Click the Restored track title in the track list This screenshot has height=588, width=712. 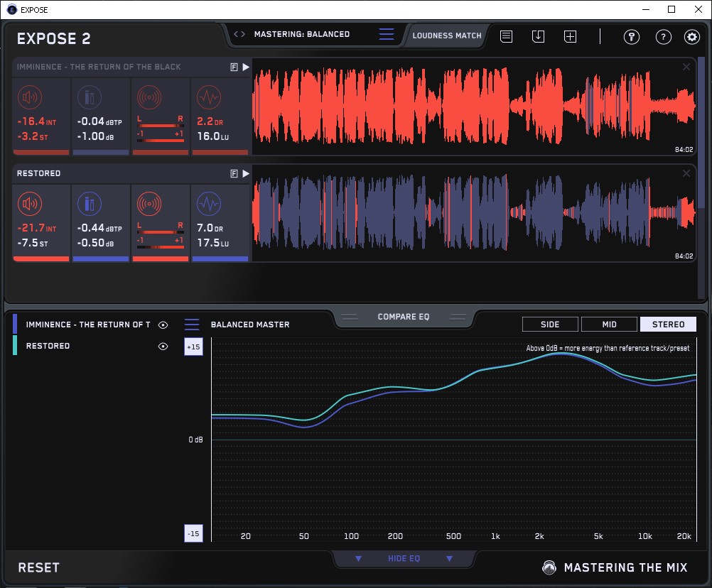[38, 173]
